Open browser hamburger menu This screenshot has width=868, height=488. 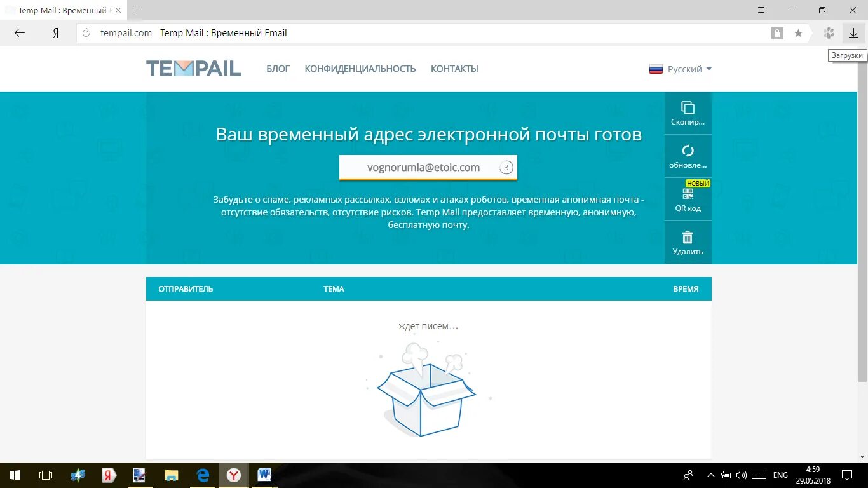click(762, 10)
